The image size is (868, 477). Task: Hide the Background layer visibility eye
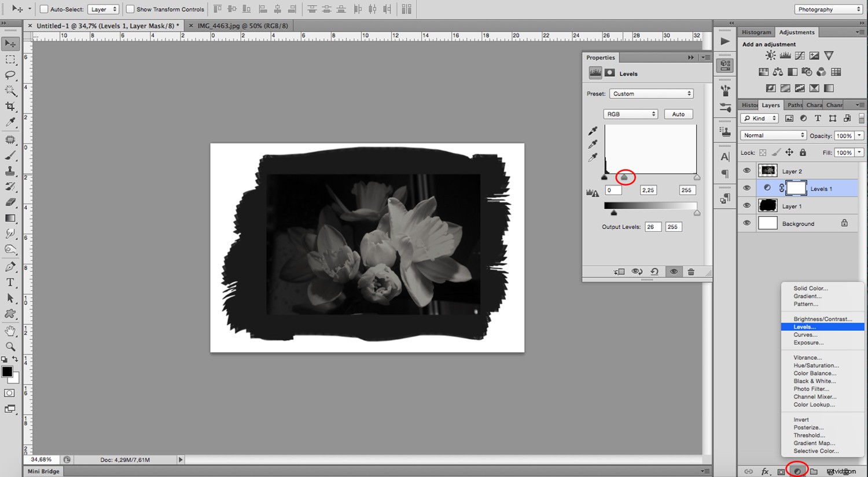pos(746,223)
